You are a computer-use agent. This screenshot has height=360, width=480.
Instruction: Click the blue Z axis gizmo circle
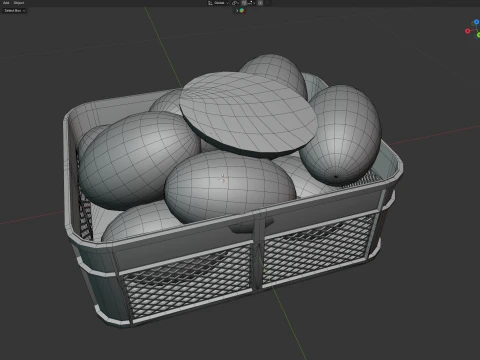476,22
